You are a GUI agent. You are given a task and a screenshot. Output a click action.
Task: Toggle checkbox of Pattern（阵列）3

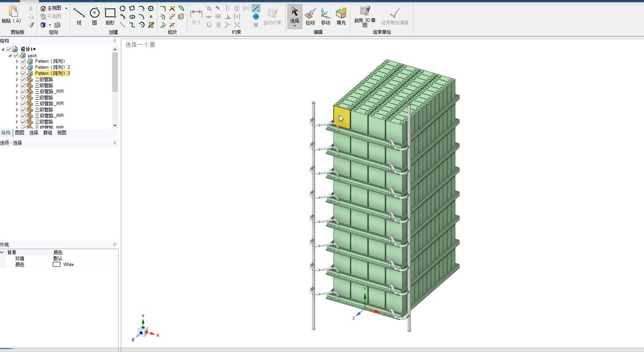tap(23, 74)
